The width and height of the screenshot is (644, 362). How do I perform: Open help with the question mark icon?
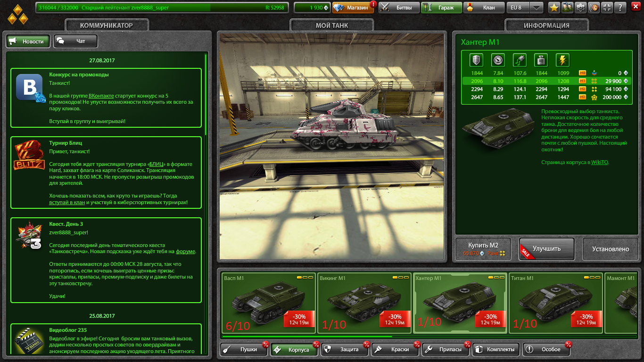620,8
